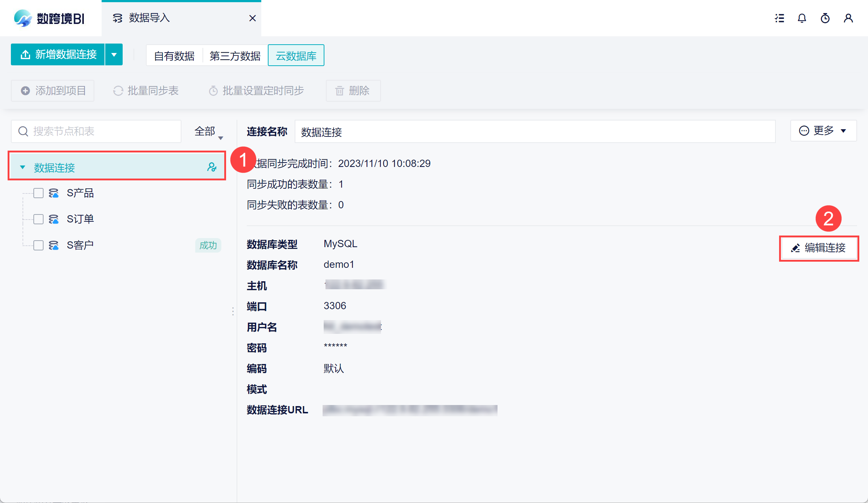Viewport: 868px width, 503px height.
Task: Click the permission user icon on 数据连接 node
Action: 212,167
